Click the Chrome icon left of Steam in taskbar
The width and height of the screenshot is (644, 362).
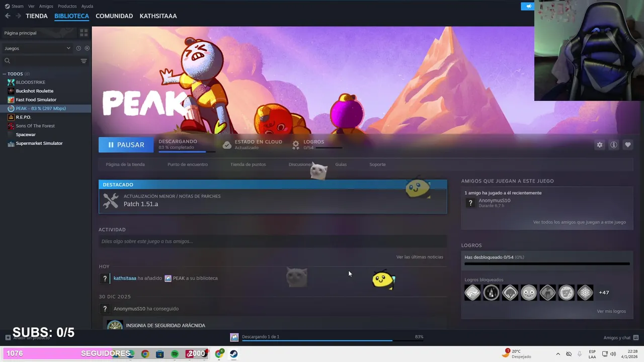click(219, 354)
